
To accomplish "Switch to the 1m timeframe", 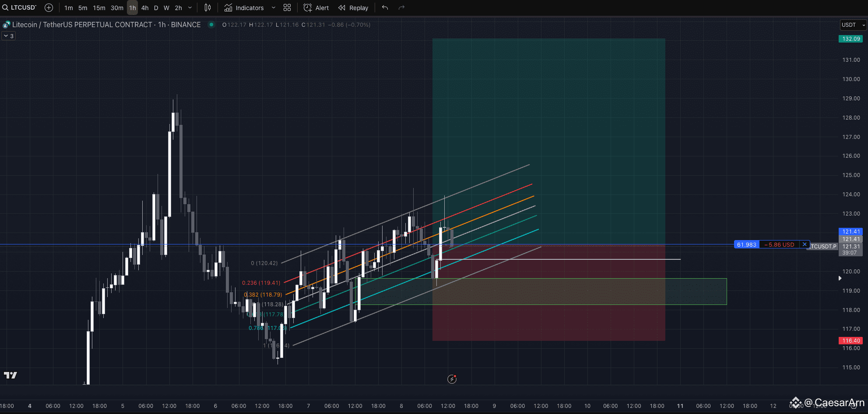I will click(x=69, y=8).
